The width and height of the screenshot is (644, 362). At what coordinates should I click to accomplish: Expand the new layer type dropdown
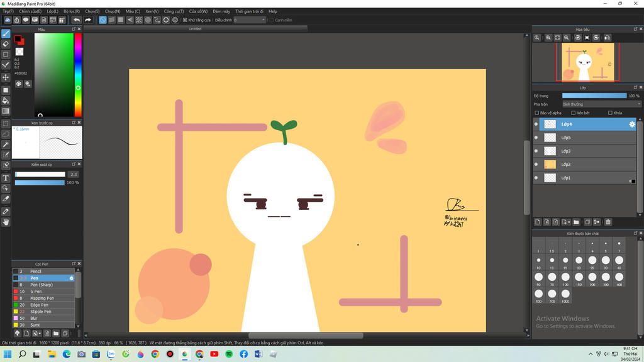[569, 222]
